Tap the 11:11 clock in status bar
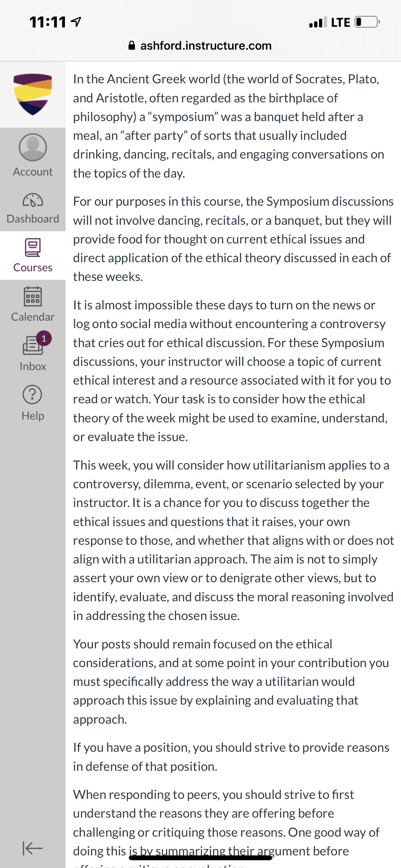 click(x=48, y=22)
